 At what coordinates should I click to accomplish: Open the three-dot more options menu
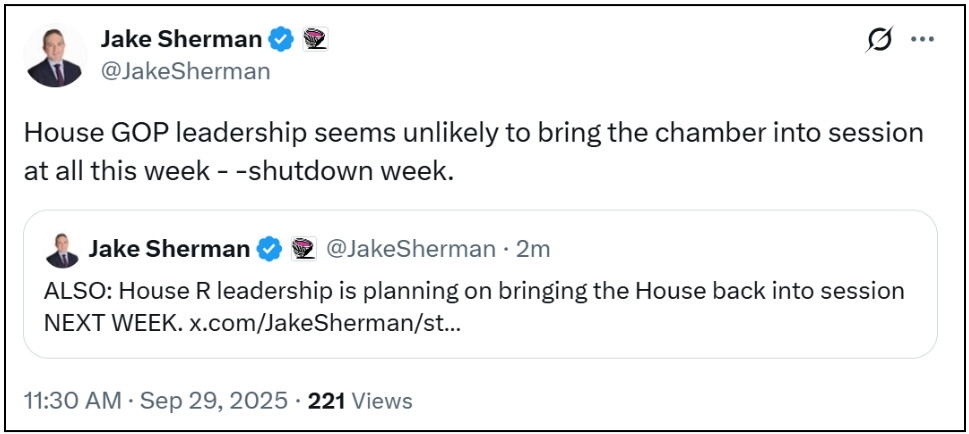(x=922, y=40)
